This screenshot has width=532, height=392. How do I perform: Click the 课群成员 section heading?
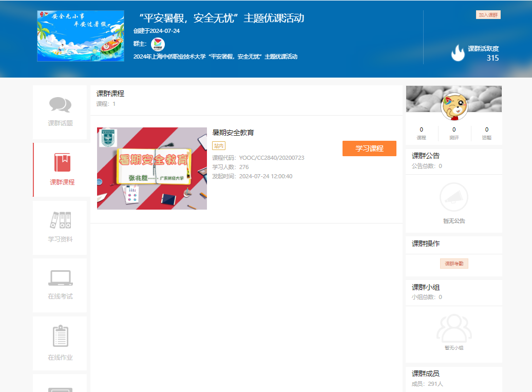point(426,374)
